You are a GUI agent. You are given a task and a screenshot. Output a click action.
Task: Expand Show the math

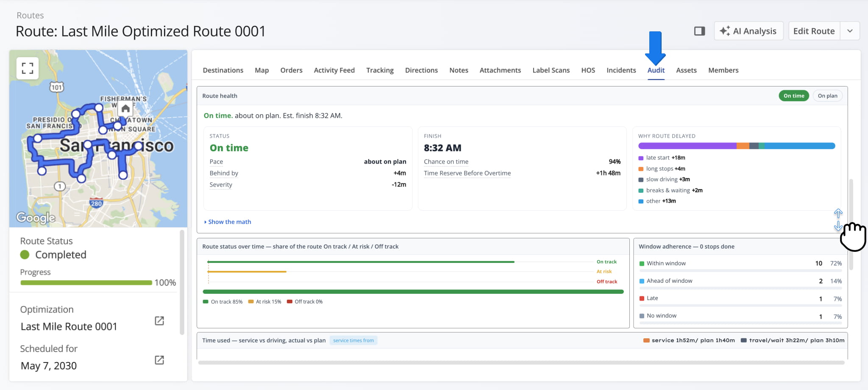tap(228, 222)
